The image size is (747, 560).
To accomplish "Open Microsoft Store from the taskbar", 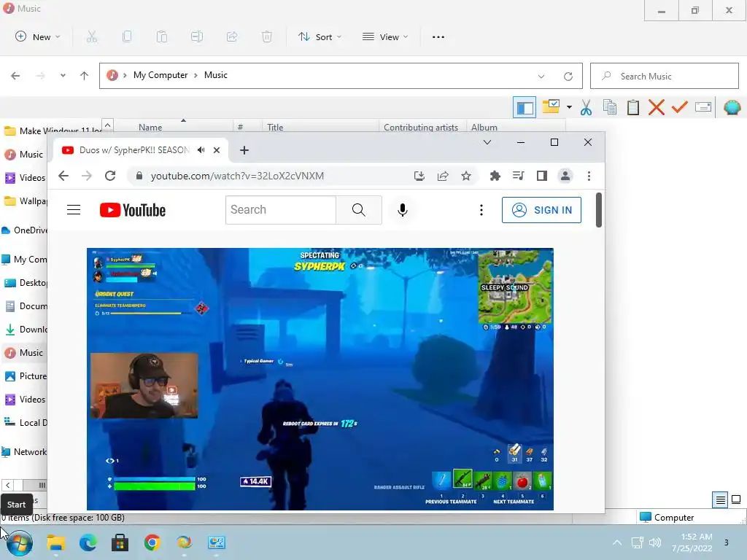I will coord(120,542).
